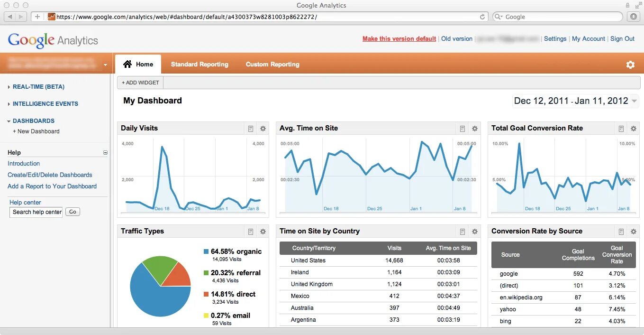Switch to Standard Reporting tab
The width and height of the screenshot is (644, 335).
coord(200,64)
